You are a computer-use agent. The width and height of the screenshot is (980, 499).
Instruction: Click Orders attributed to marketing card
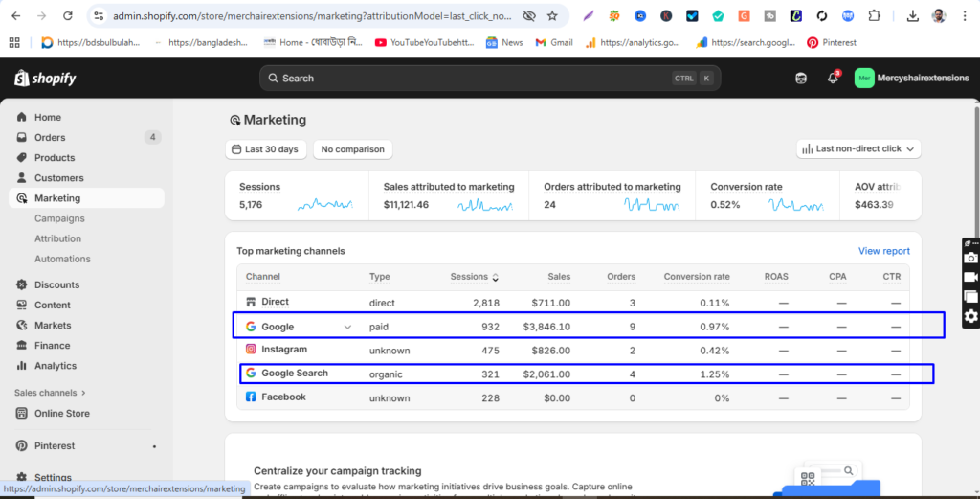(x=612, y=195)
